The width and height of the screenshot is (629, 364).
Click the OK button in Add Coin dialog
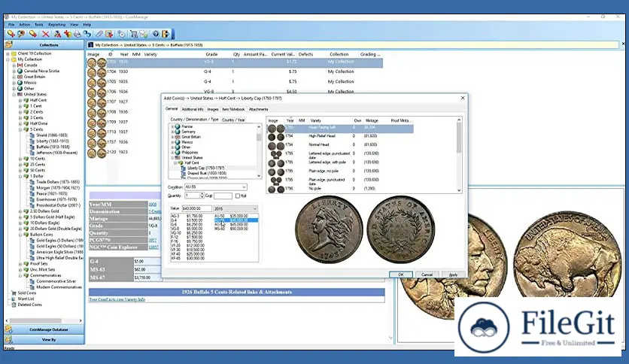401,275
